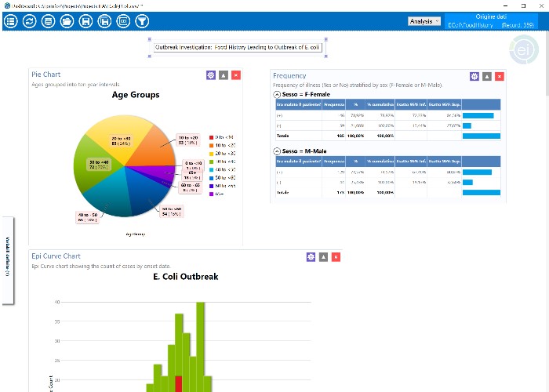Open the Analysis dropdown
Image resolution: width=549 pixels, height=392 pixels.
(x=424, y=21)
